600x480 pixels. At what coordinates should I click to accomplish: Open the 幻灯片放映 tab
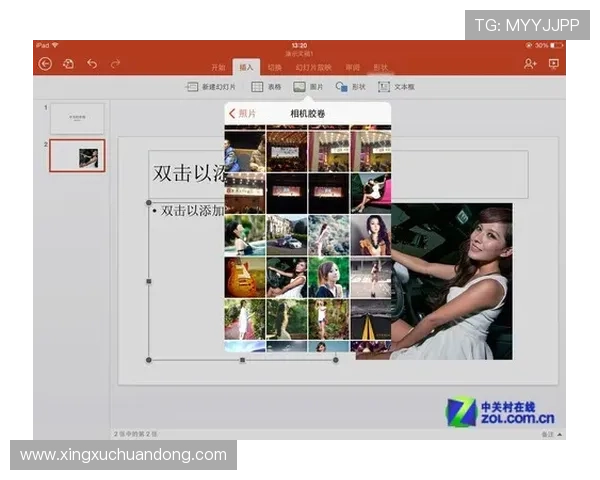[313, 67]
